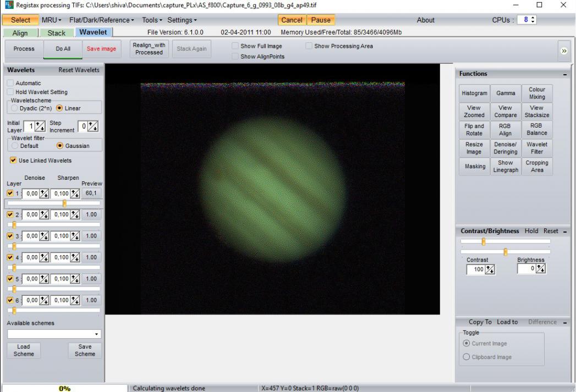576x392 pixels.
Task: Open Flat/Dark/Reference dropdown menu
Action: pos(101,20)
